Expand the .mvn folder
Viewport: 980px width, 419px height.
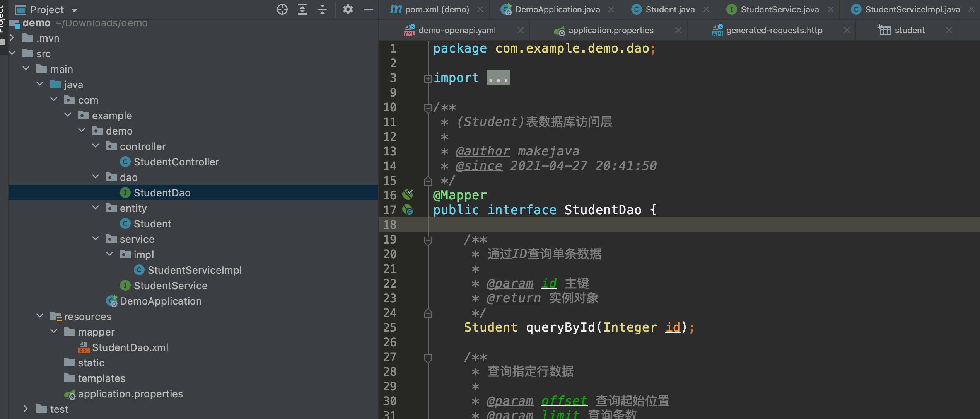coord(12,38)
